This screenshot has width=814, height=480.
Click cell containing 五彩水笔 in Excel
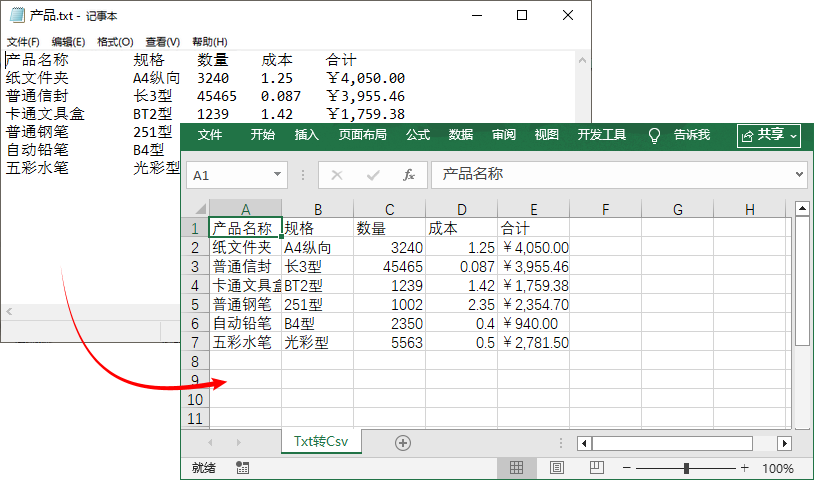pyautogui.click(x=246, y=342)
